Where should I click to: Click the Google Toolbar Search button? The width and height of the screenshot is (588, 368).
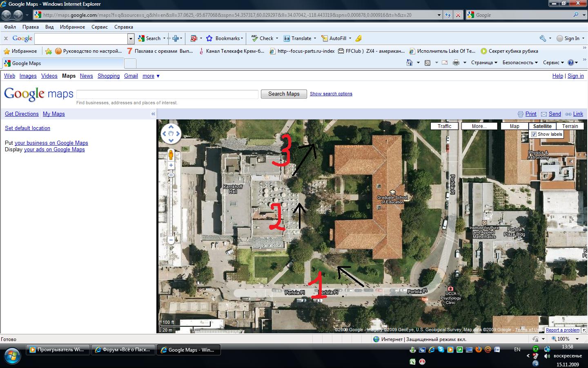[149, 38]
